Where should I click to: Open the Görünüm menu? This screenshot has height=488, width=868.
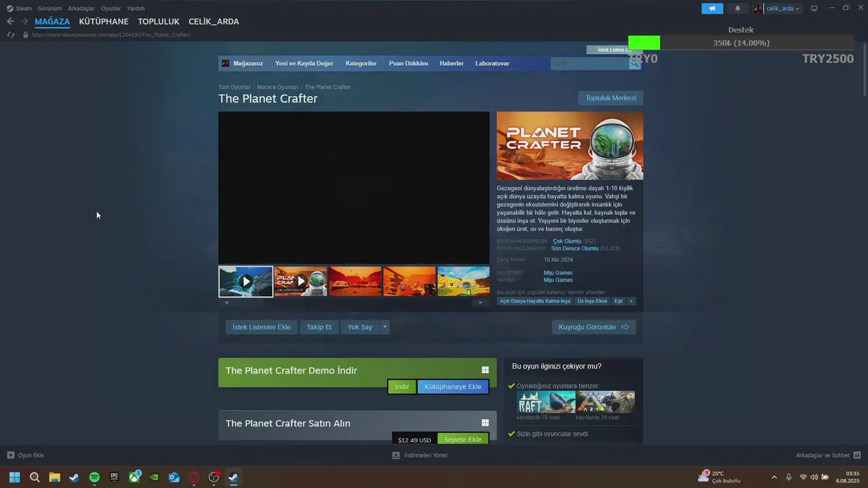(50, 8)
